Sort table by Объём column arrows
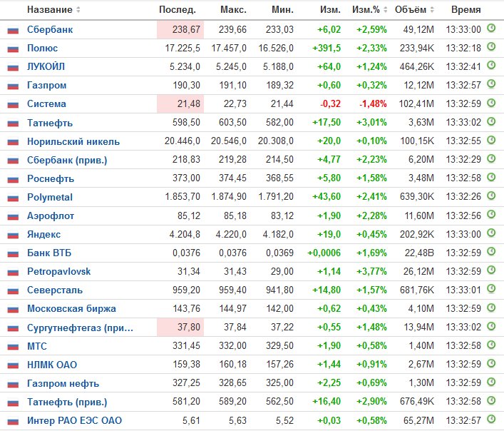The height and width of the screenshot is (431, 504). click(432, 10)
